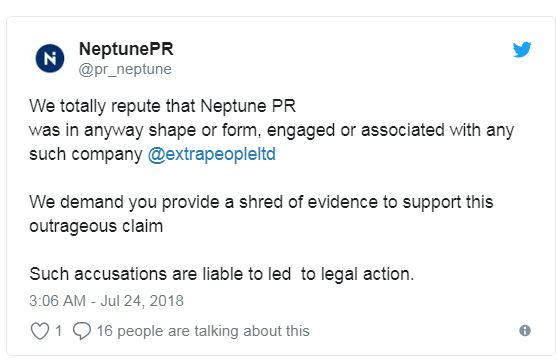The height and width of the screenshot is (362, 557).
Task: Follow the @extrapeopleltd mention link
Action: (x=212, y=155)
